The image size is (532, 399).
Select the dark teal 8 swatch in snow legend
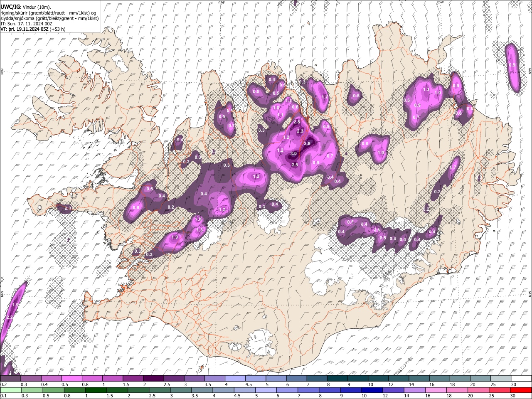(337, 378)
